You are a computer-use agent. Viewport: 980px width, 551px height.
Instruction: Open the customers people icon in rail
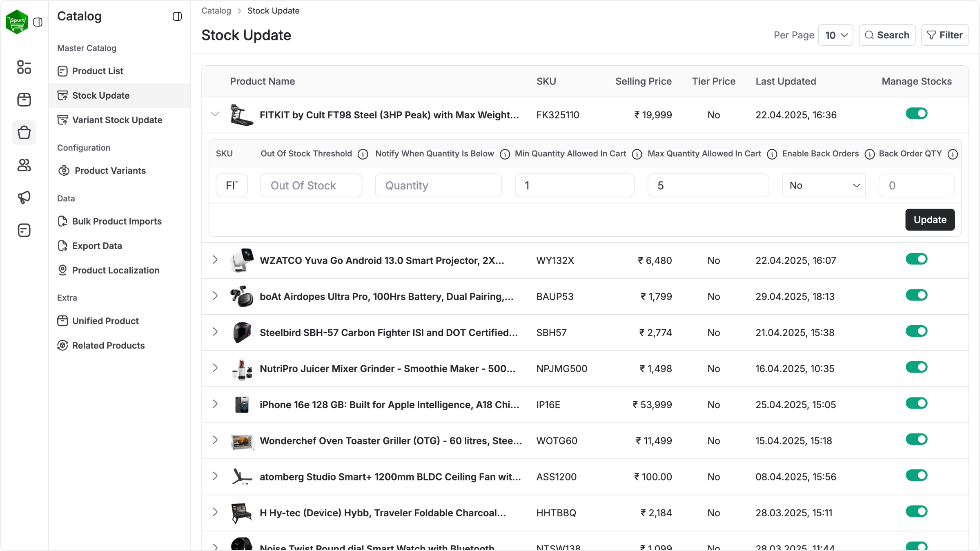point(24,165)
